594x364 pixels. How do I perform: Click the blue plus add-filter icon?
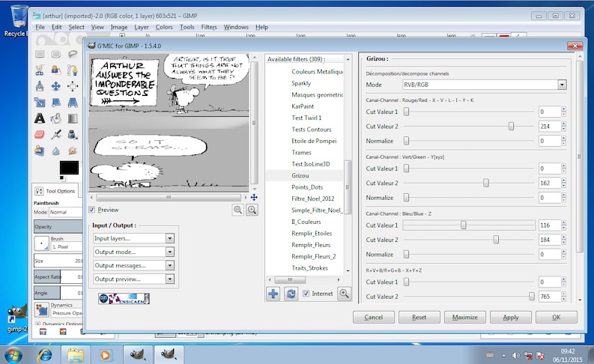[273, 294]
